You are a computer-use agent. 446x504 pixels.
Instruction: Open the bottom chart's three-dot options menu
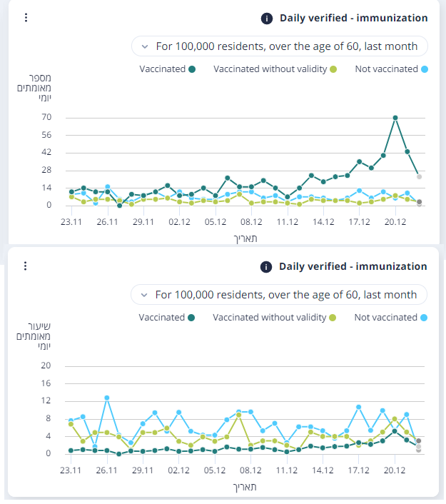point(26,266)
